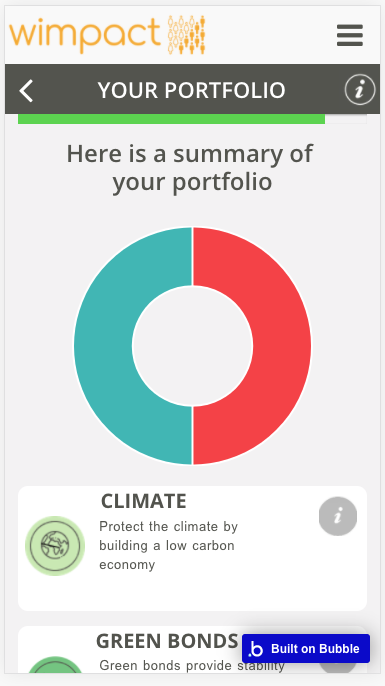
Task: Open the Your Portfolio info icon
Action: click(x=360, y=90)
